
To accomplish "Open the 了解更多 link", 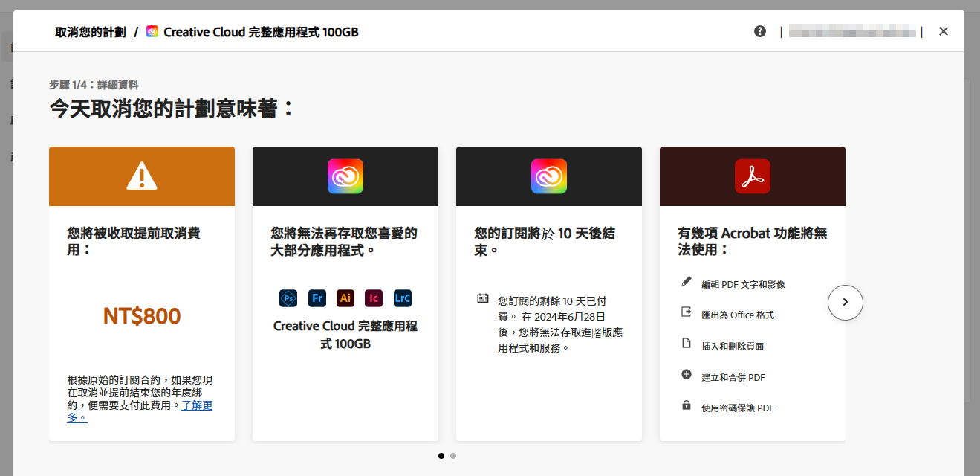I will (197, 405).
